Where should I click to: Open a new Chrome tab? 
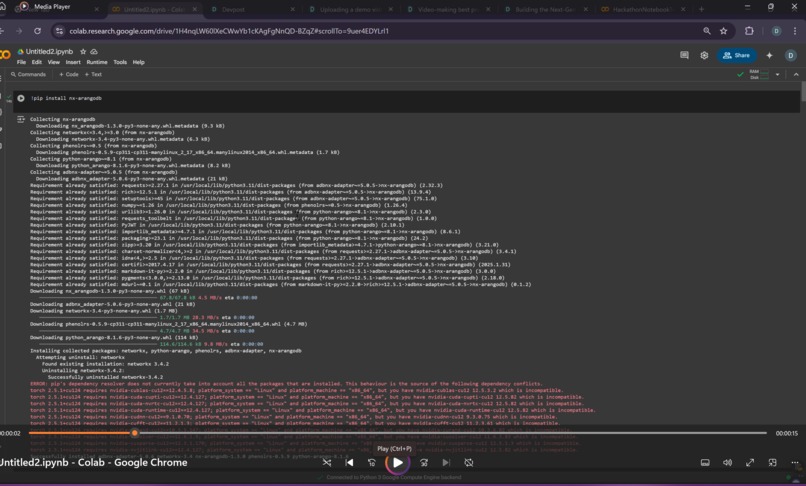click(x=701, y=9)
